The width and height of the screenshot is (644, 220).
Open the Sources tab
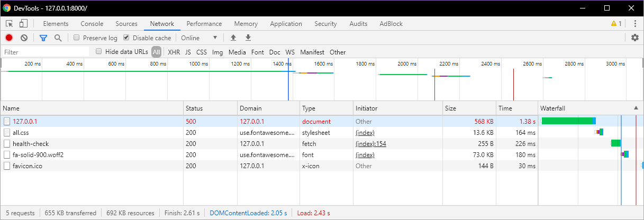pyautogui.click(x=126, y=24)
